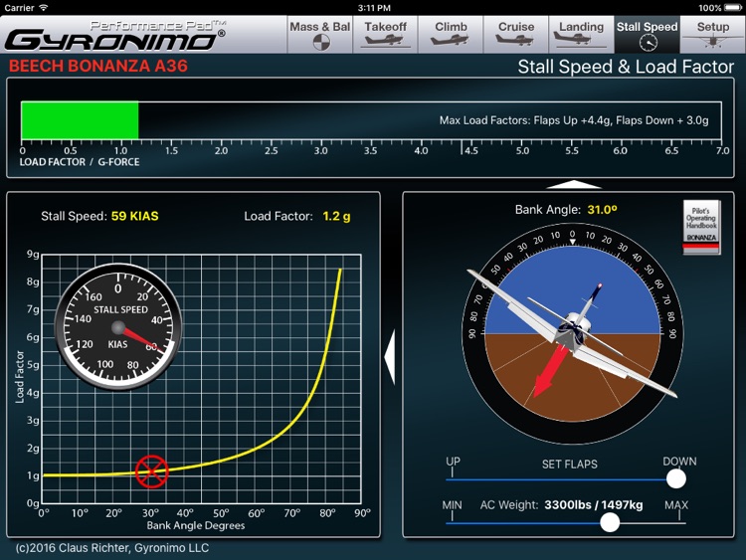Switch to the Takeoff tab
746x560 pixels.
tap(385, 34)
